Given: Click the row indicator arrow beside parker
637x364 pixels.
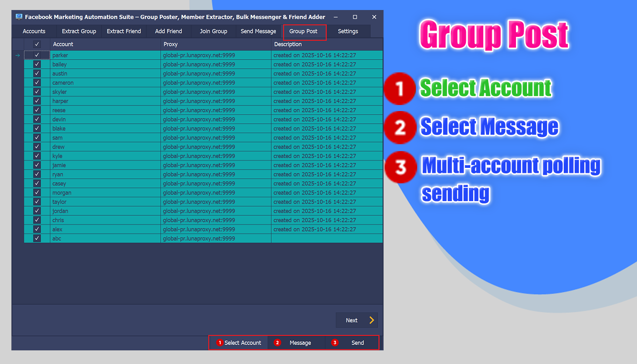Looking at the screenshot, I should pyautogui.click(x=18, y=55).
